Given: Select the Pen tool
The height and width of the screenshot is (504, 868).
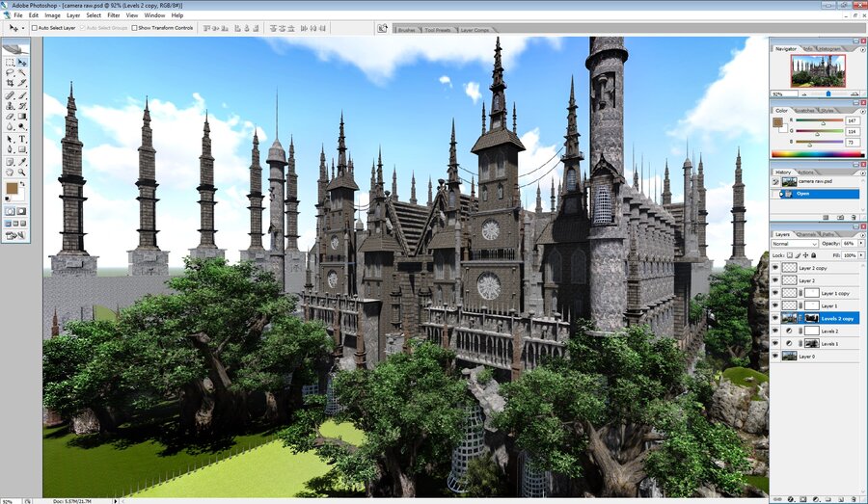Looking at the screenshot, I should point(10,148).
